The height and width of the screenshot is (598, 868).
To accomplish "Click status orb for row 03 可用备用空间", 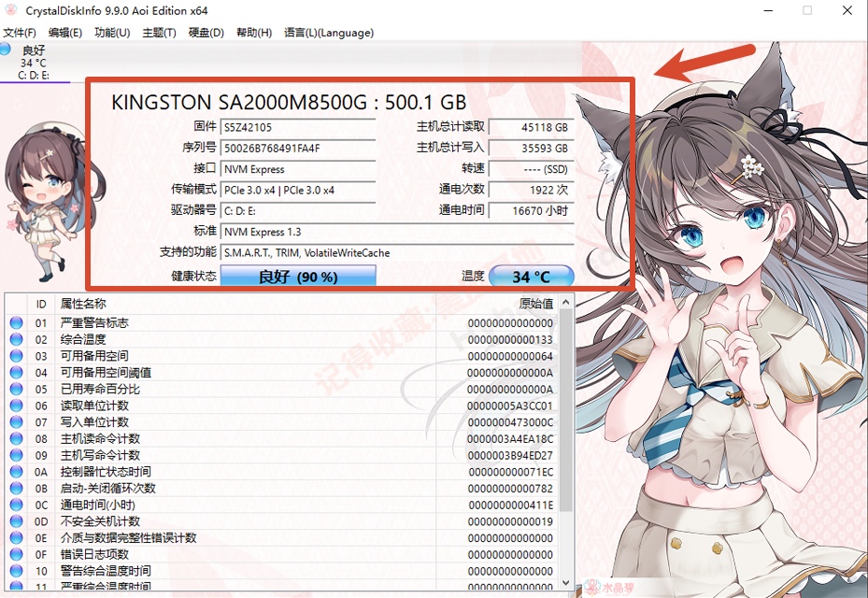I will (16, 356).
